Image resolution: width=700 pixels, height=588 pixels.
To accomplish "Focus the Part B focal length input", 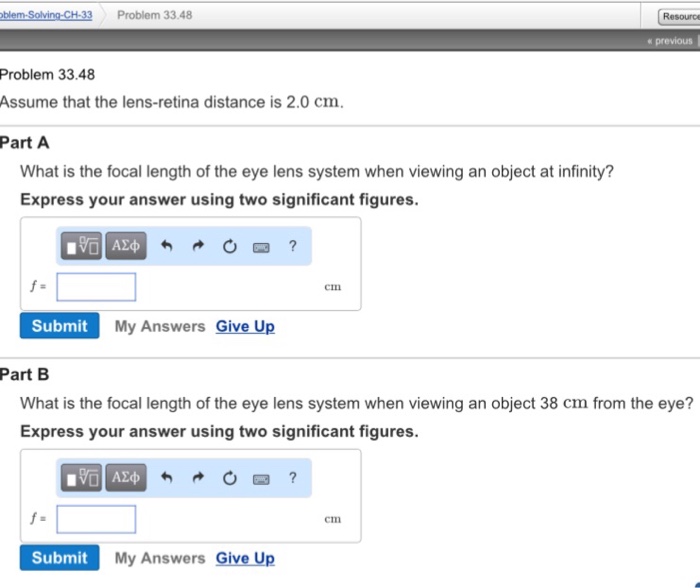I will tap(96, 519).
